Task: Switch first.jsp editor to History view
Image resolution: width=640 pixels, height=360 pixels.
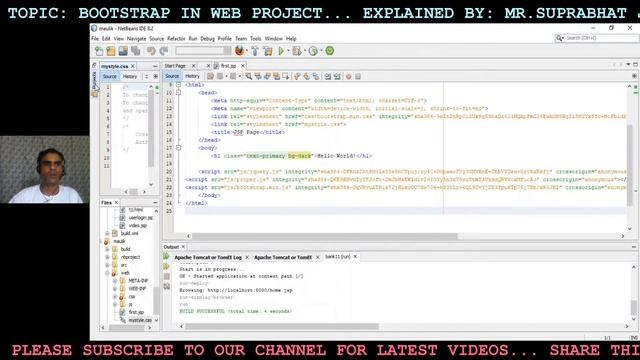Action: click(x=192, y=76)
